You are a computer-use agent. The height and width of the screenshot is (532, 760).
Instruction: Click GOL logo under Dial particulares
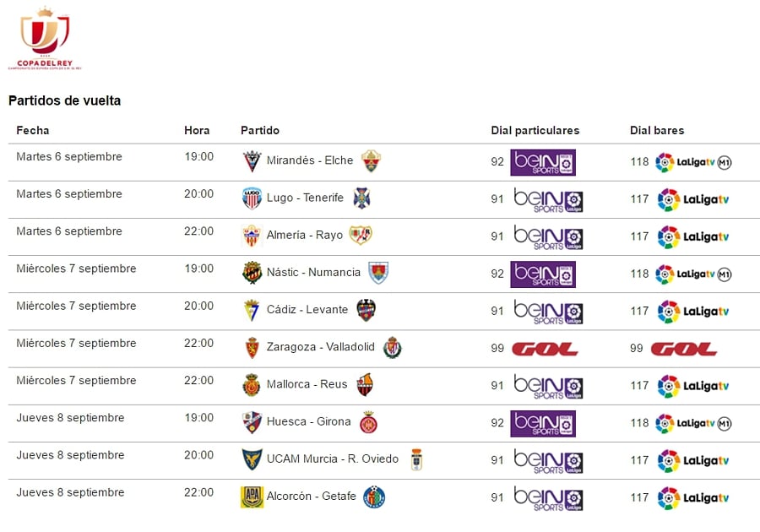[x=545, y=348]
